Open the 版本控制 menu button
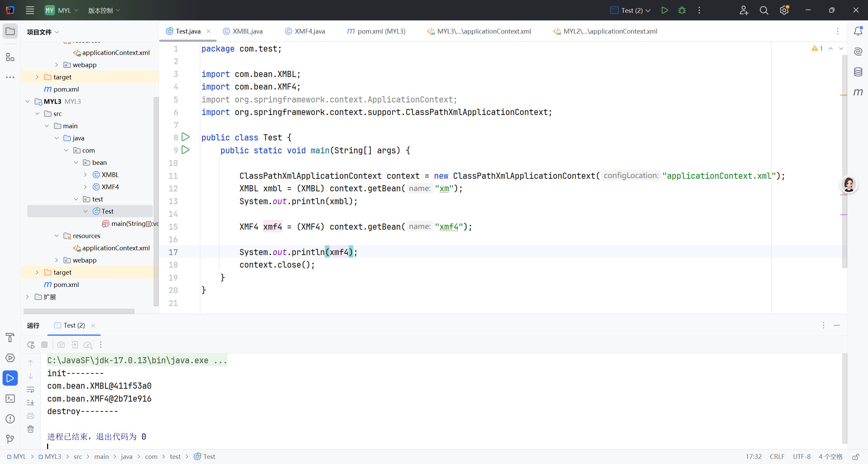Image resolution: width=868 pixels, height=464 pixels. [x=104, y=11]
